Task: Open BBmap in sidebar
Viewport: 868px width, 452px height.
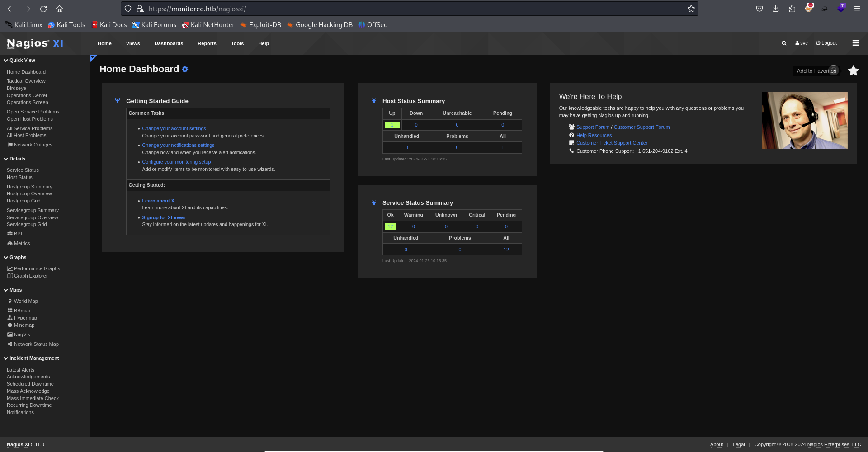Action: pos(19,311)
